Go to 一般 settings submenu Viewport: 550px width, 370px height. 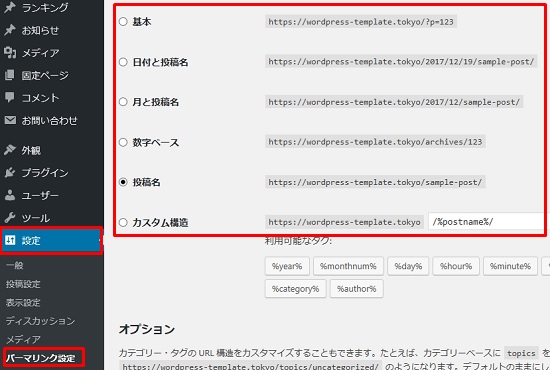[15, 265]
